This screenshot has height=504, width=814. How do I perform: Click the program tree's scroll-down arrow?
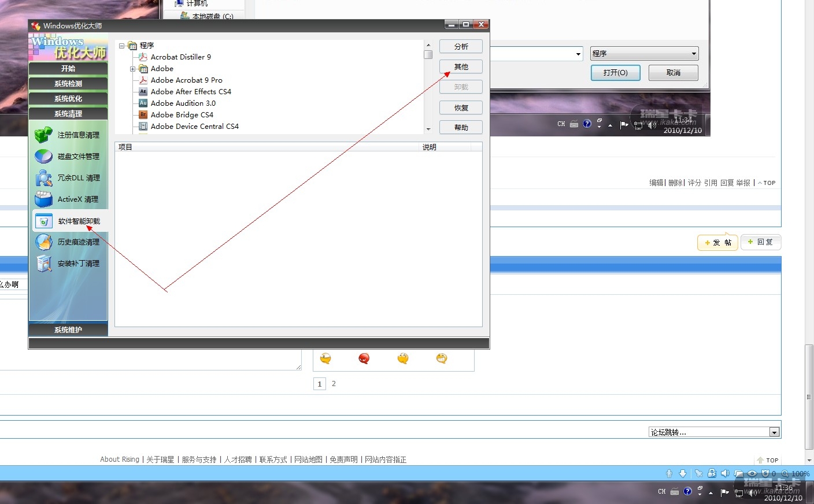[428, 129]
